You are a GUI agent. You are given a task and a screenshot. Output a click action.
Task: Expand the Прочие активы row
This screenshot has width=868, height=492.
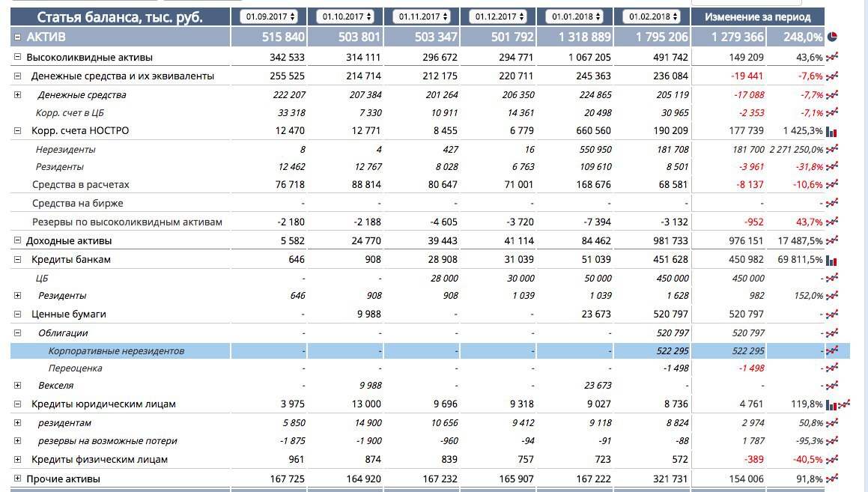tap(17, 479)
